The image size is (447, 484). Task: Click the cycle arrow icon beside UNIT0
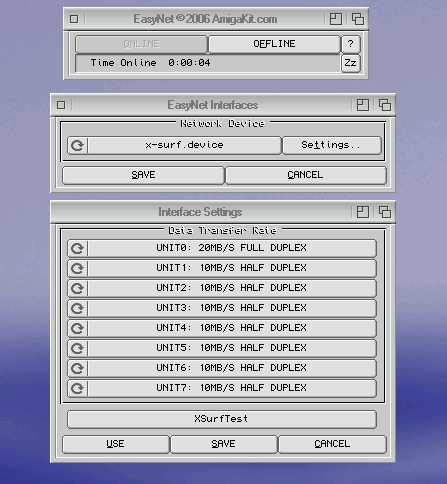point(77,248)
